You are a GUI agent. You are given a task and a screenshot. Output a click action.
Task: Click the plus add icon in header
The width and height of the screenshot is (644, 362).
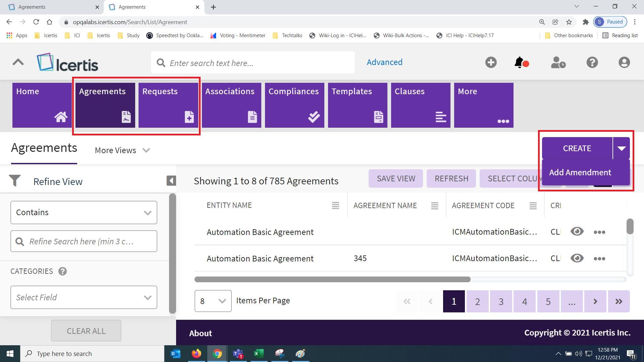tap(491, 62)
